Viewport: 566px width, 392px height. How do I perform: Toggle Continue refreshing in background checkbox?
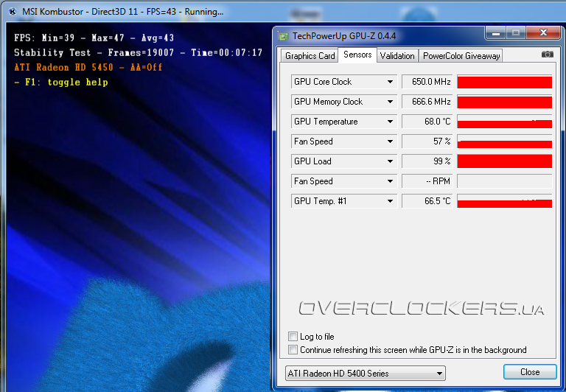point(293,350)
